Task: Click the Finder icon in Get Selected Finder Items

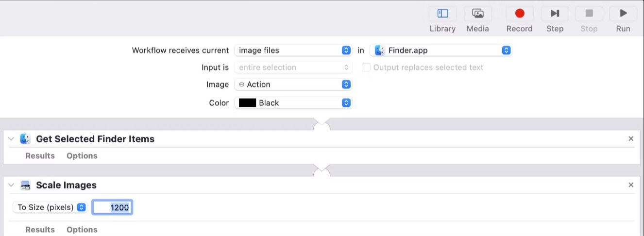Action: click(25, 139)
